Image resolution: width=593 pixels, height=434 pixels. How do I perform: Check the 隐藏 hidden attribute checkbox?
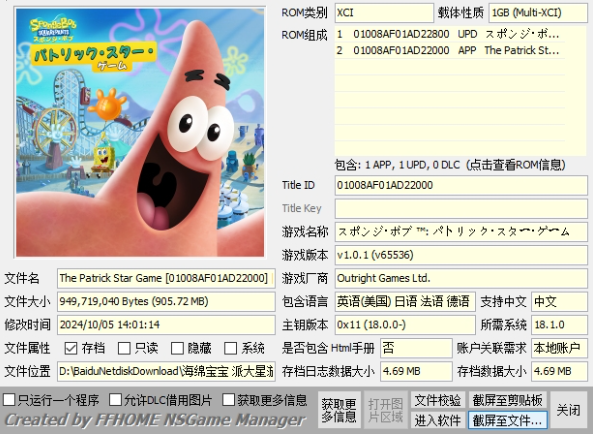[x=177, y=348]
